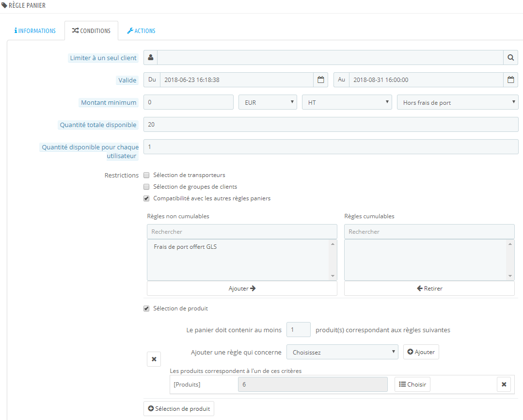Click the tag icon next to Règle Panier
Viewport: 523px width, 420px height.
pos(4,5)
